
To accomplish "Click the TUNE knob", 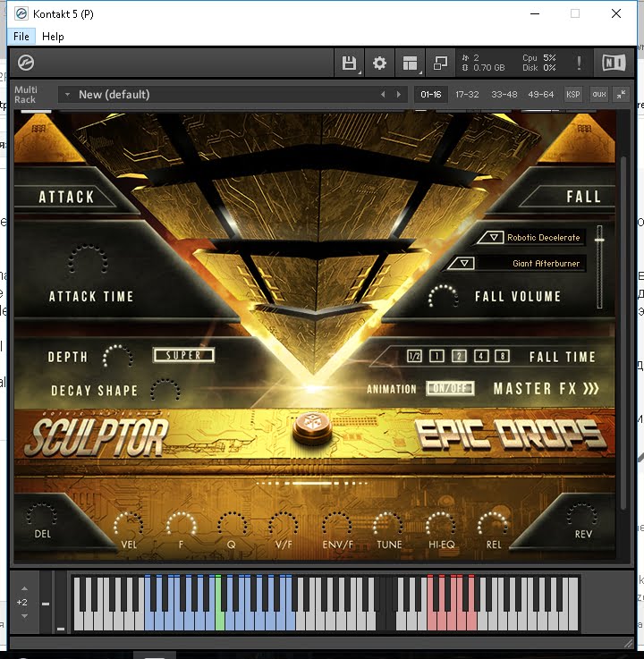I will click(x=388, y=525).
